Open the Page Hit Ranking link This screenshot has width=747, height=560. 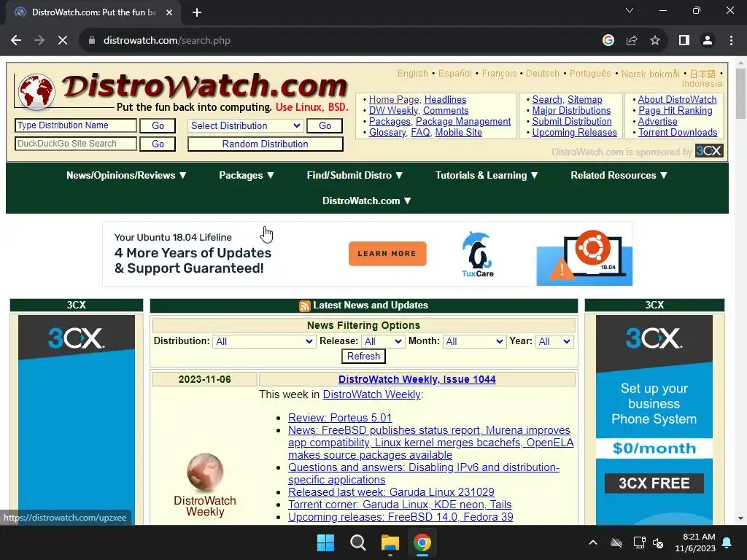coord(675,111)
